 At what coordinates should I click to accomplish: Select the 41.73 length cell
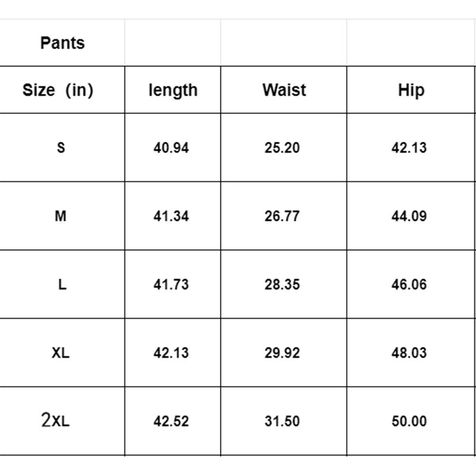click(171, 285)
